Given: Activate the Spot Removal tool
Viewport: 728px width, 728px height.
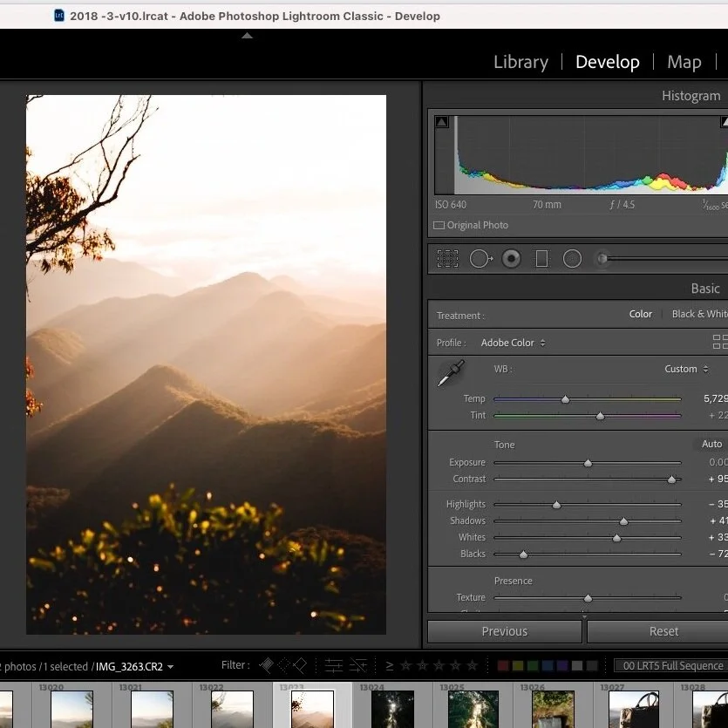Looking at the screenshot, I should [x=480, y=259].
